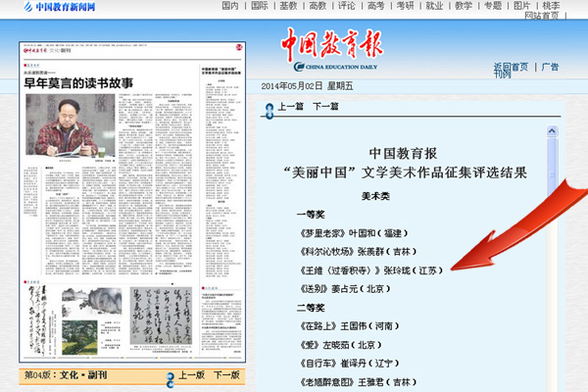Open the 国内 navigation link
This screenshot has width=588, height=392.
tap(230, 6)
